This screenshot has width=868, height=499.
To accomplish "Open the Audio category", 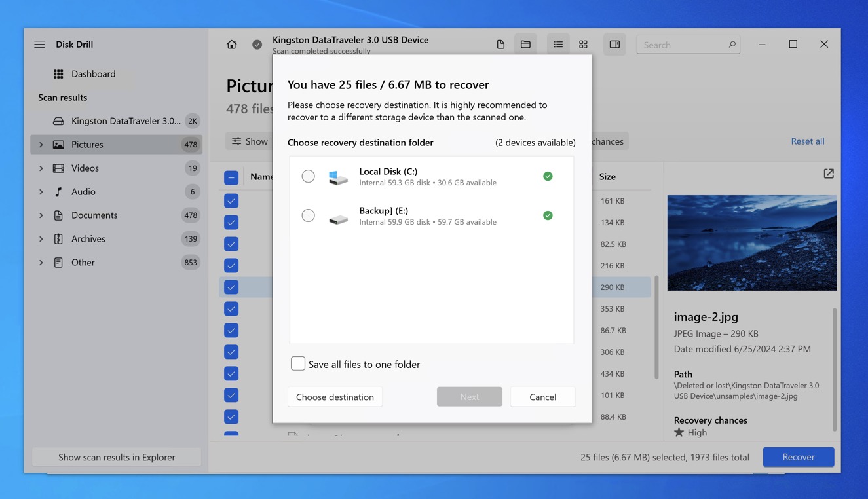I will pos(117,192).
